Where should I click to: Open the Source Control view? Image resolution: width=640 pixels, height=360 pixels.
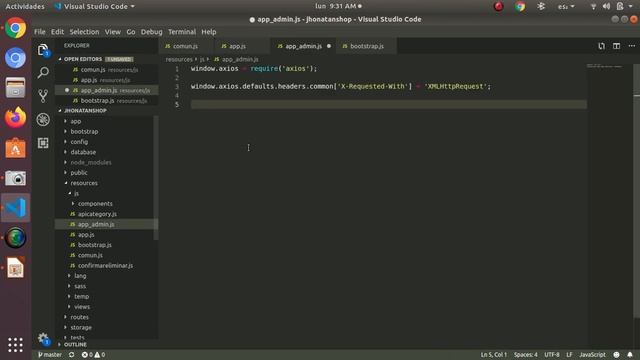pos(43,96)
